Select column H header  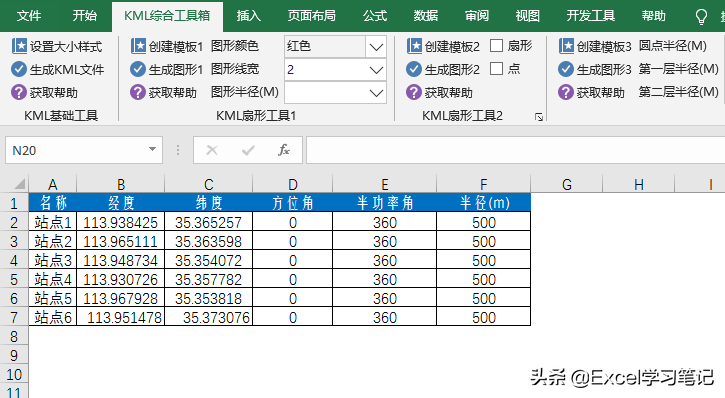(x=639, y=184)
